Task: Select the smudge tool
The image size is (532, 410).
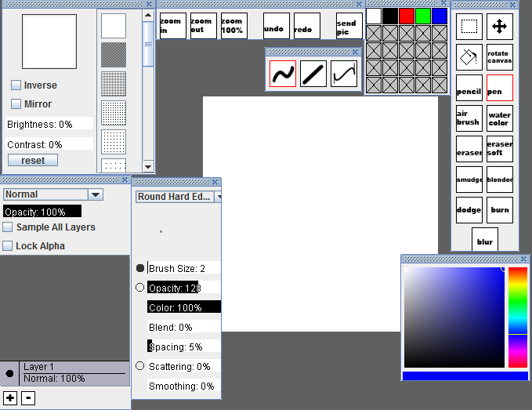Action: pos(469,180)
